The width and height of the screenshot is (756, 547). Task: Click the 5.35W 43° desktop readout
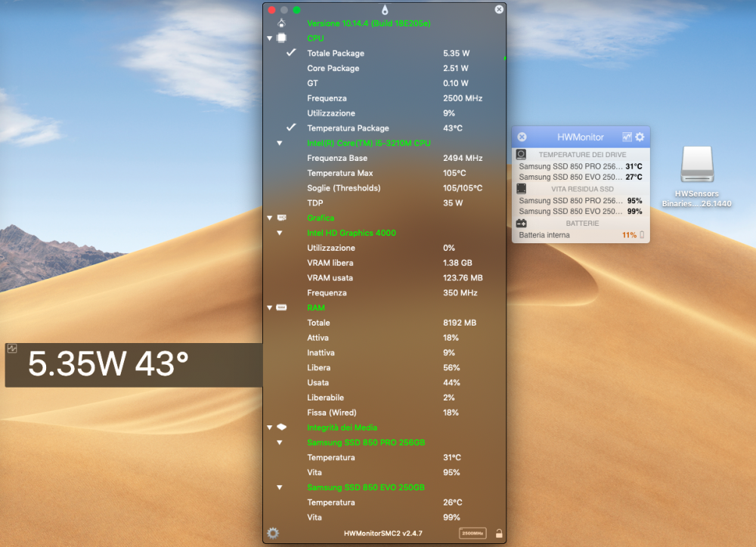pos(108,364)
